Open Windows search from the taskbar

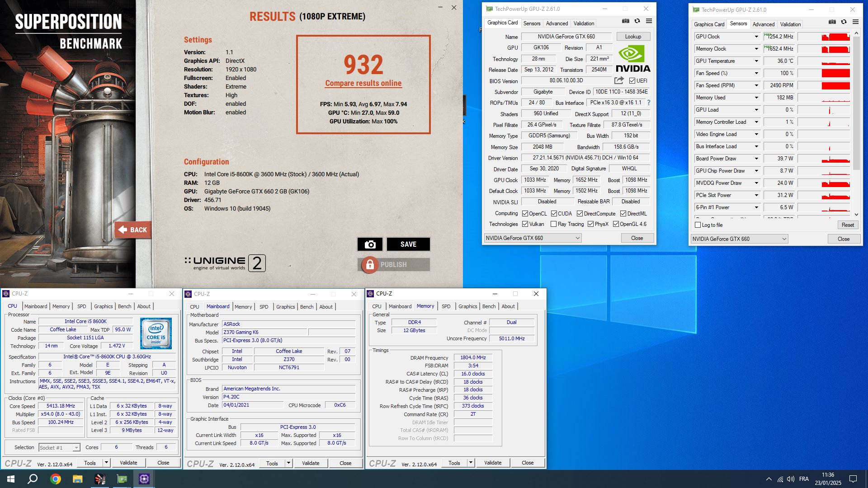(33, 479)
